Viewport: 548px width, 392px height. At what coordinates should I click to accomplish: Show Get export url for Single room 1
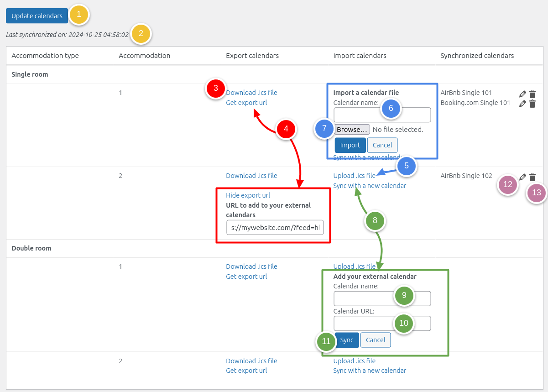246,103
